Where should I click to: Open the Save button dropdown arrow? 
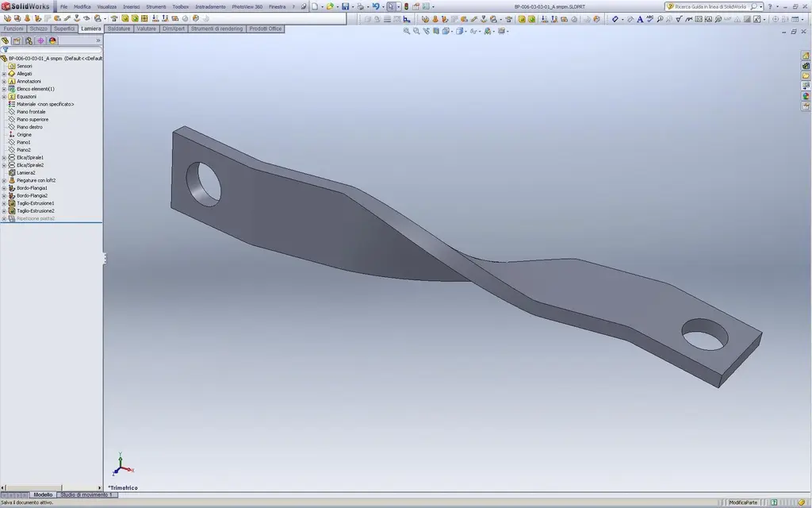pos(352,6)
